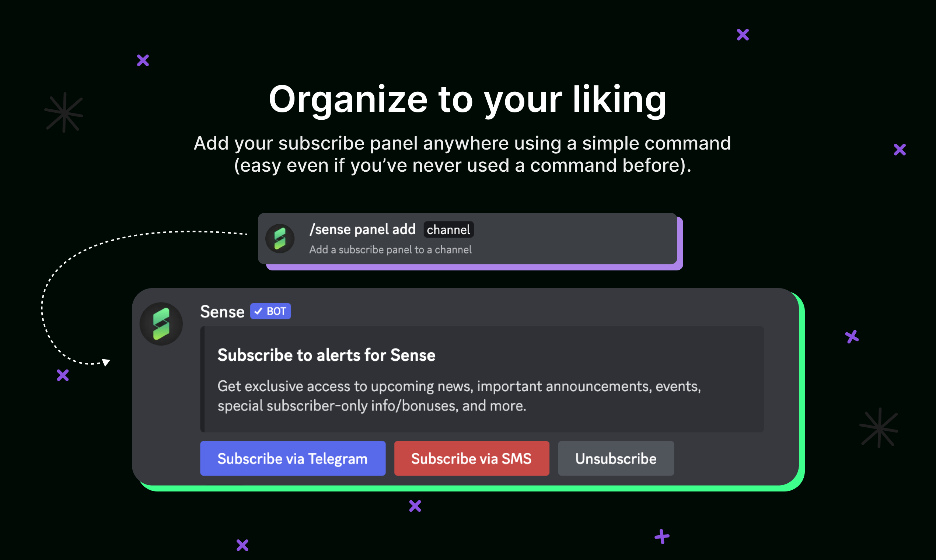Select Add a subscribe panel to a channel description
The width and height of the screenshot is (936, 560).
390,250
